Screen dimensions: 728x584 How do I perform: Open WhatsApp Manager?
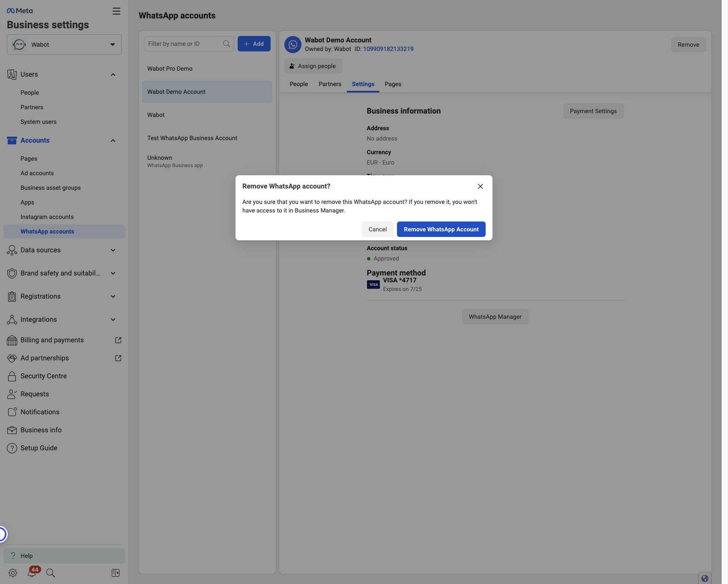[x=495, y=317]
